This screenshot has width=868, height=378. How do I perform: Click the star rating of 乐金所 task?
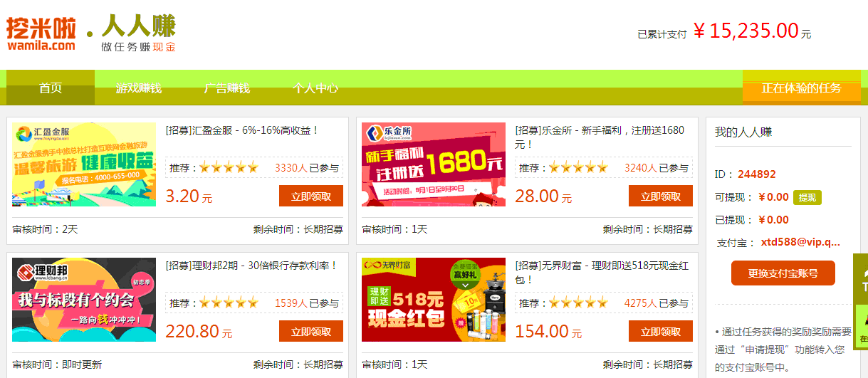point(578,168)
